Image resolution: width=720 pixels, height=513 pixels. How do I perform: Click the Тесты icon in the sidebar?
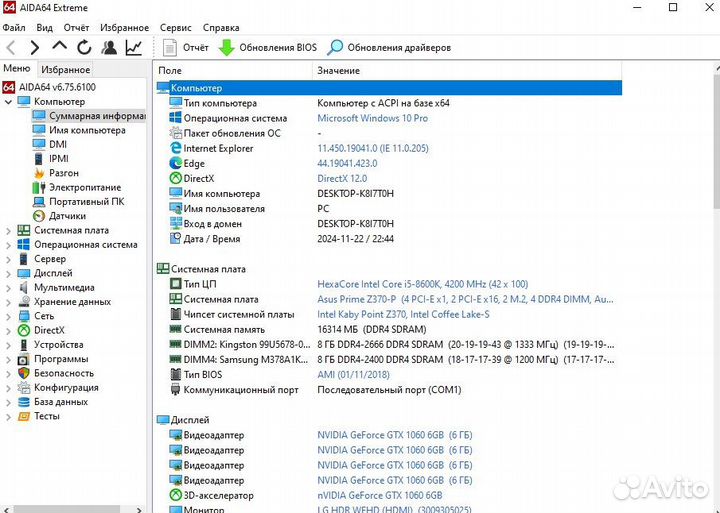pyautogui.click(x=24, y=416)
